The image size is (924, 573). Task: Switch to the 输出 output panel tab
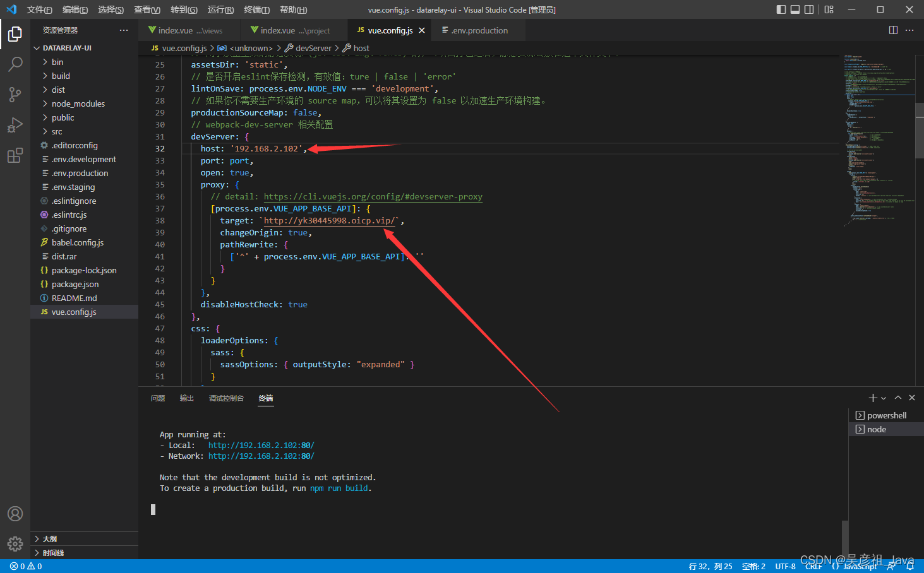point(187,398)
